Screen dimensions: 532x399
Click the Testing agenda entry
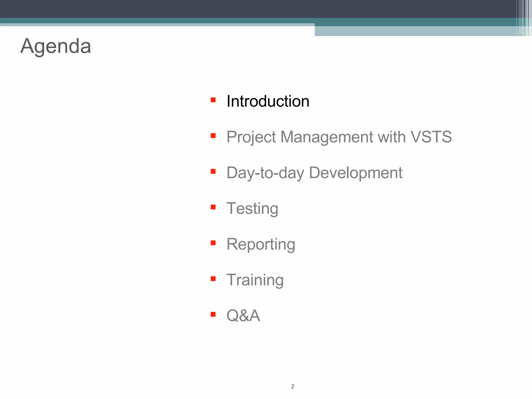click(x=252, y=208)
